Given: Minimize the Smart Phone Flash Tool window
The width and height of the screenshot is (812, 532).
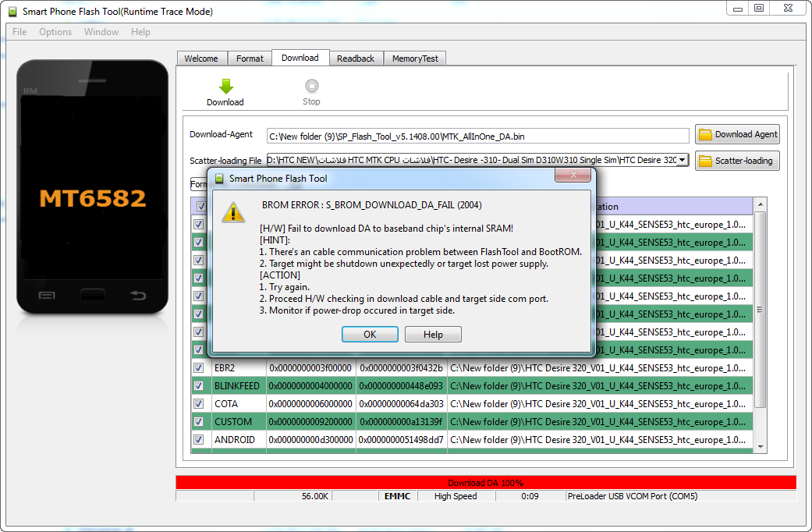Looking at the screenshot, I should click(738, 8).
